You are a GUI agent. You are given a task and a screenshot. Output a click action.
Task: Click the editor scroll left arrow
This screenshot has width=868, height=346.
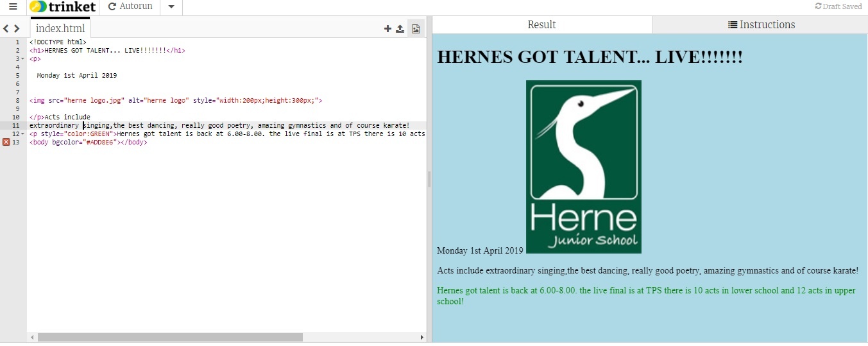coord(31,337)
